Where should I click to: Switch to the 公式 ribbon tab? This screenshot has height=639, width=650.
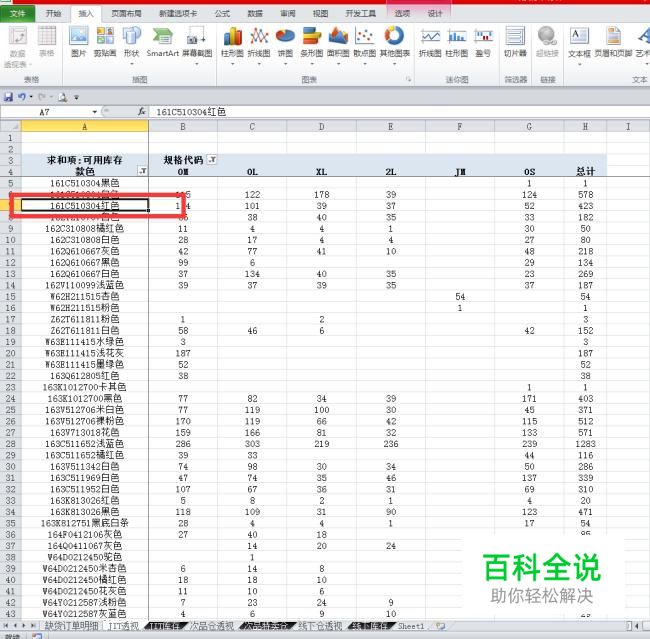(222, 14)
